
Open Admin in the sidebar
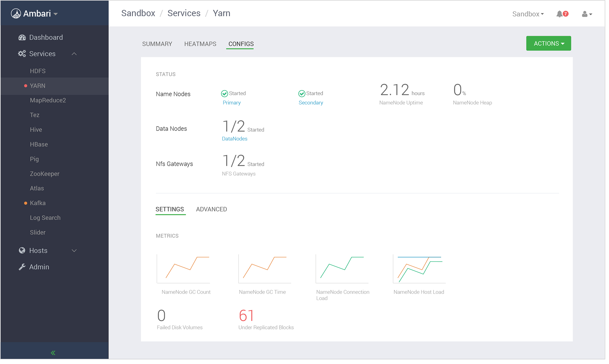39,267
